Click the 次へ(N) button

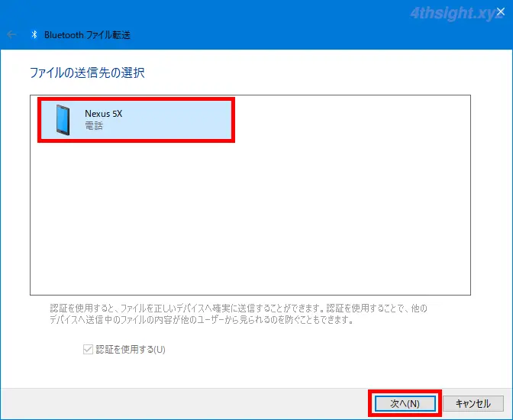[405, 403]
